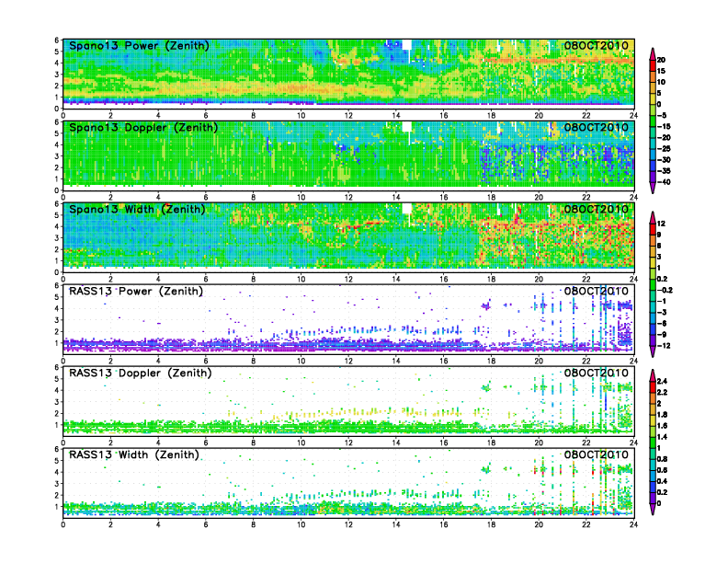Click the white data gap in the Spano13 Power panel
This screenshot has width=728, height=563.
407,45
